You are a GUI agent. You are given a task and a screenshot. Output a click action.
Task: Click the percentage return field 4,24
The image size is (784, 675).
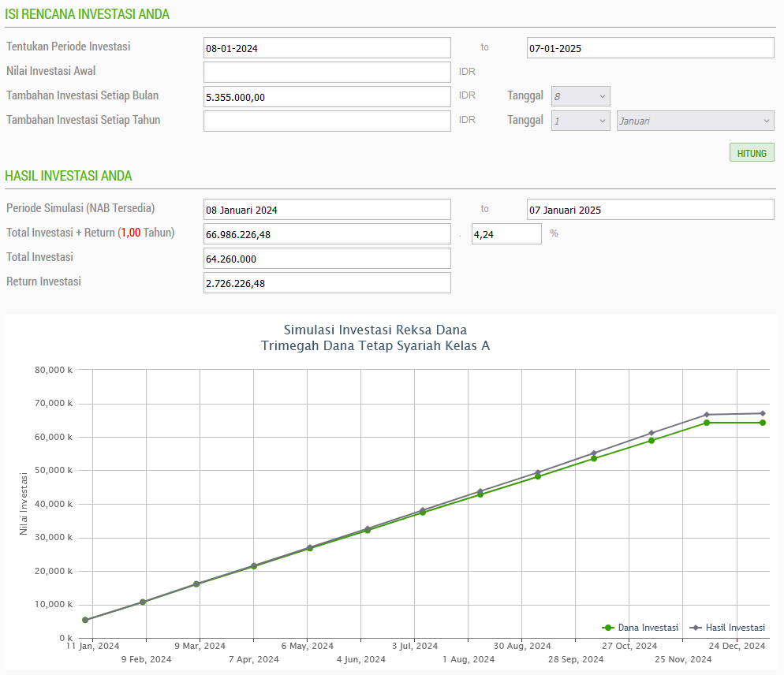[506, 234]
